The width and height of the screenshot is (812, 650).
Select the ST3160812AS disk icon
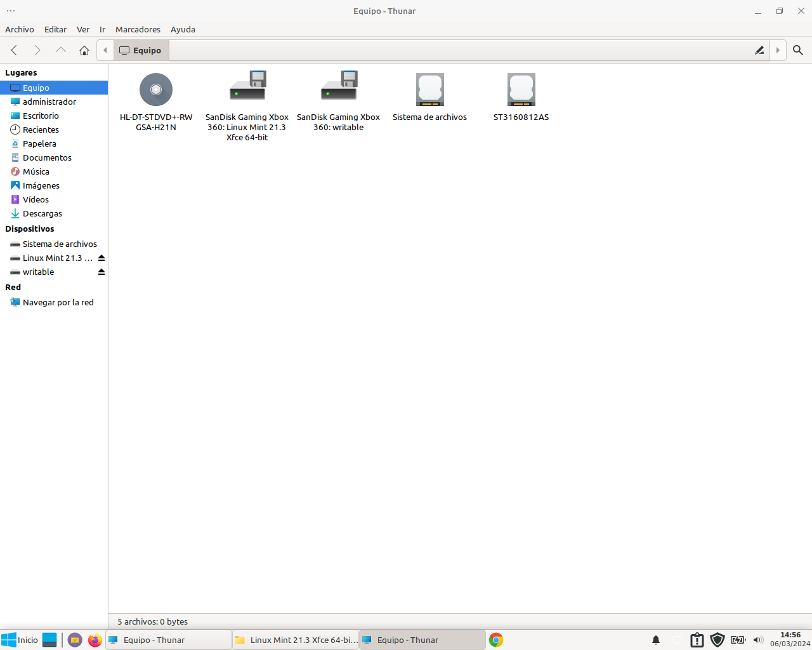coord(521,90)
